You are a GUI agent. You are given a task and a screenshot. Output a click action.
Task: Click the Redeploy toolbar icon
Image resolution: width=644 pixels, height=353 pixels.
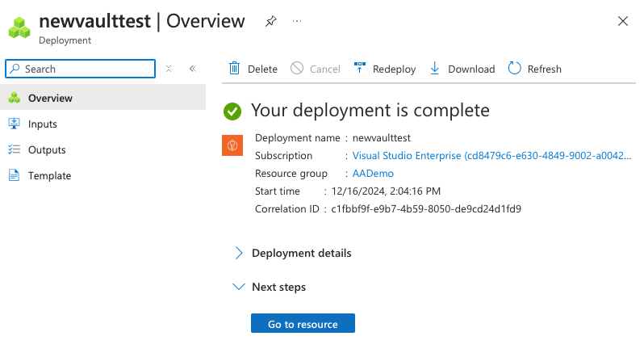coord(360,69)
